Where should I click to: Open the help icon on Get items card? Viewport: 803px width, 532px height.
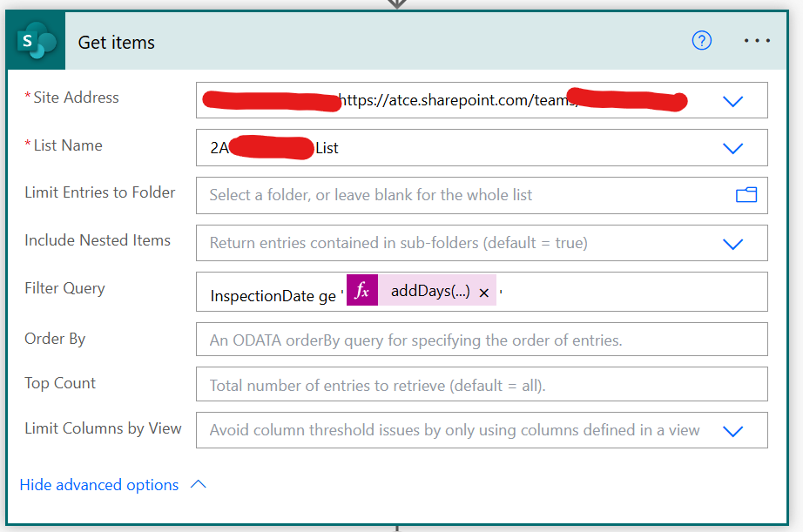[701, 40]
